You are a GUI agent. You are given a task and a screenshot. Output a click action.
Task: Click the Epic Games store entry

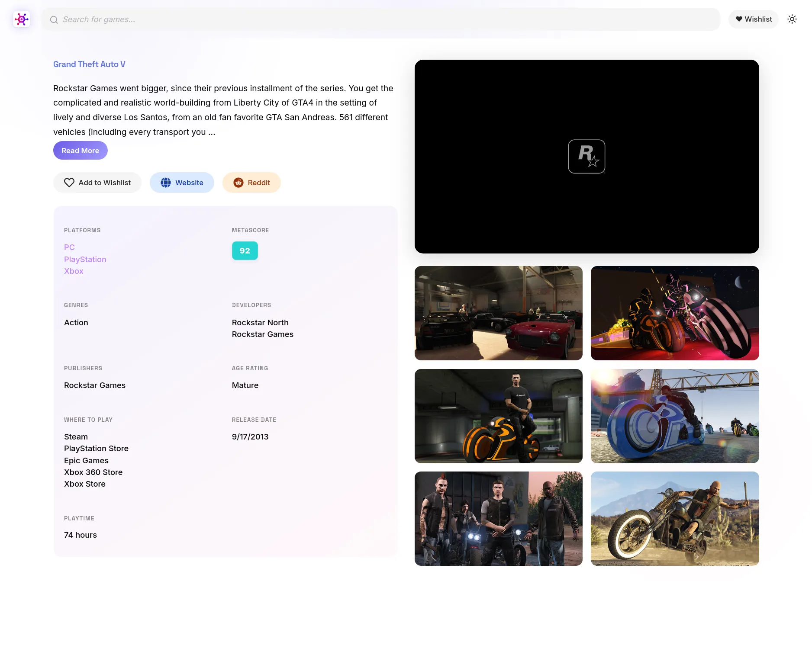click(86, 461)
